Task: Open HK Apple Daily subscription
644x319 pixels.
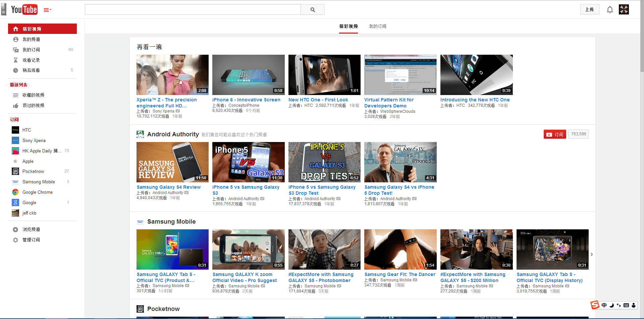Action: [42, 151]
